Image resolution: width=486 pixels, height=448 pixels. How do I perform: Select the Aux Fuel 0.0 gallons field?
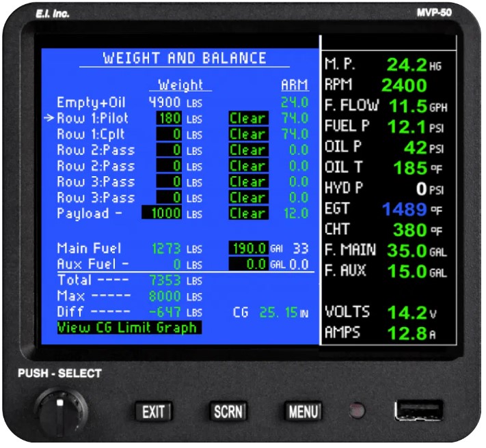(x=247, y=264)
